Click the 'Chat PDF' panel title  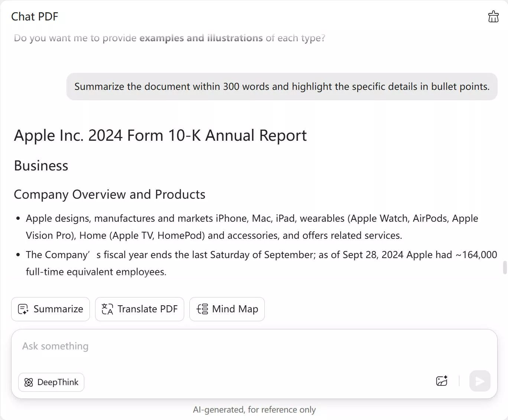(35, 17)
